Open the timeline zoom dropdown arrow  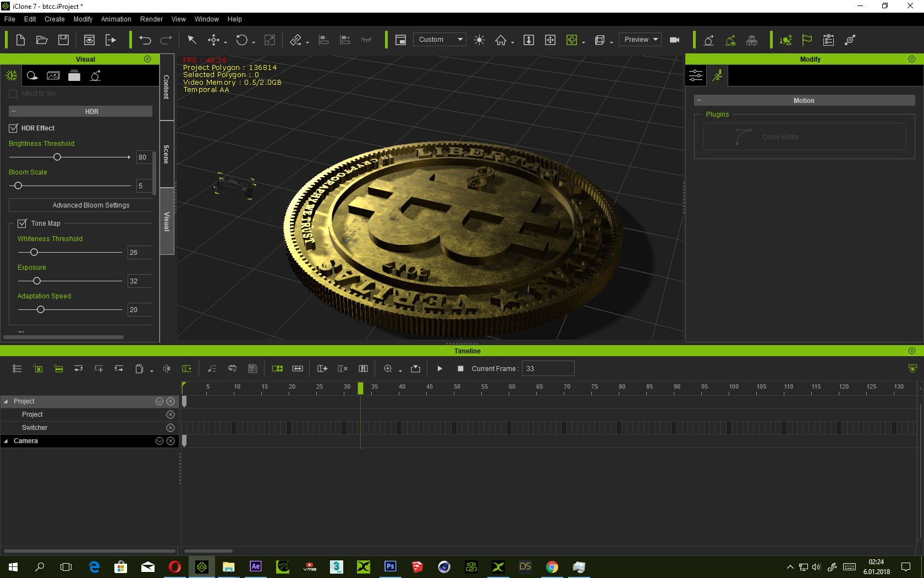point(400,370)
